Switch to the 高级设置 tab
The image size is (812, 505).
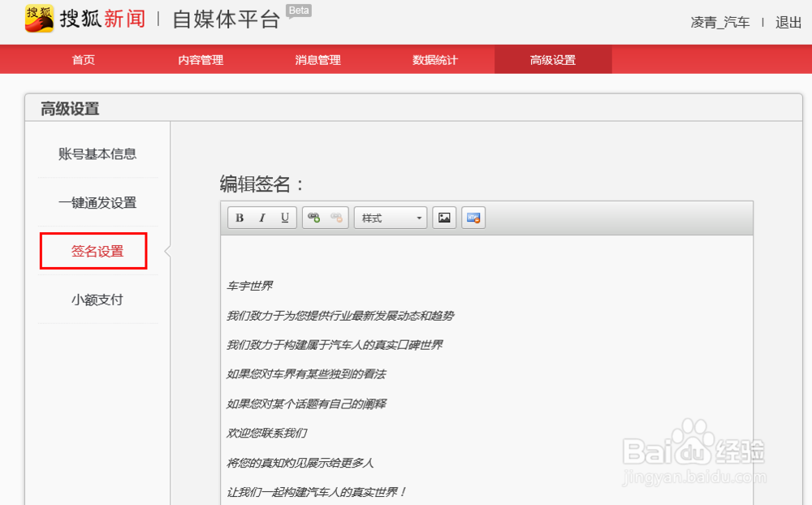click(552, 58)
